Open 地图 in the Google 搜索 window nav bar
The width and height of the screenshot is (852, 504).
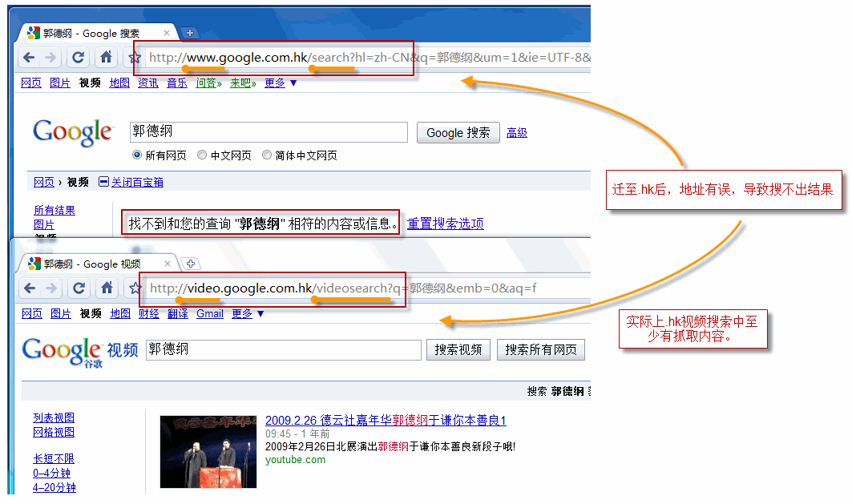[119, 83]
